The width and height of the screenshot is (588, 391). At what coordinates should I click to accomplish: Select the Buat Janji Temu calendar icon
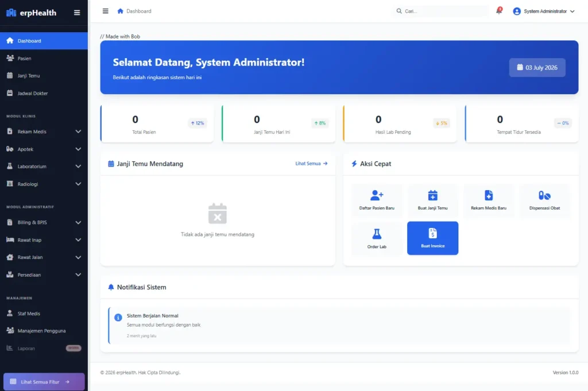tap(432, 195)
